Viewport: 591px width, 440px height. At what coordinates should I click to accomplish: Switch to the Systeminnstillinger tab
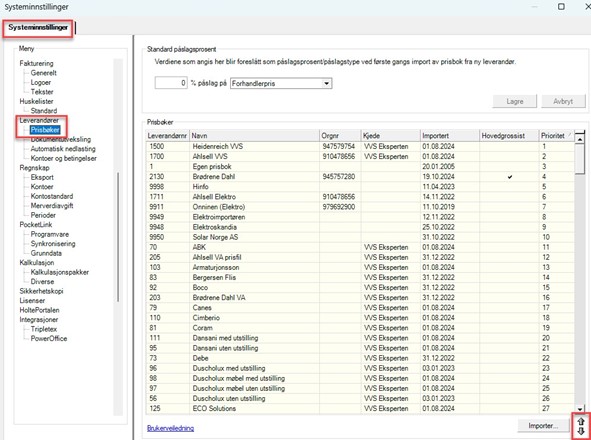click(x=38, y=28)
